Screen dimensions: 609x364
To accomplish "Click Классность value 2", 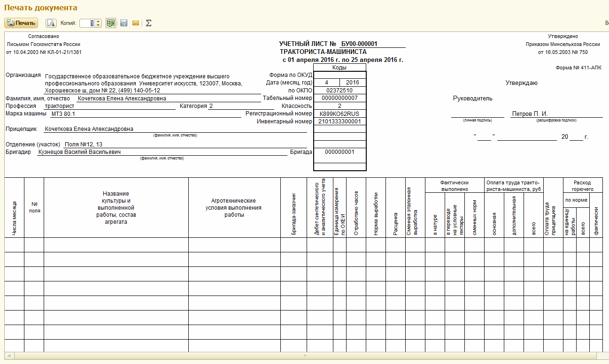I will point(339,106).
